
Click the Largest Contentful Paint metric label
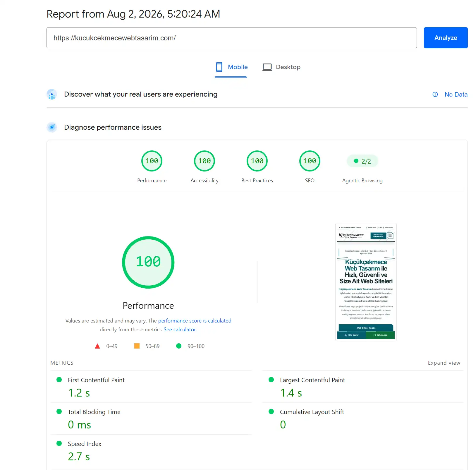312,380
